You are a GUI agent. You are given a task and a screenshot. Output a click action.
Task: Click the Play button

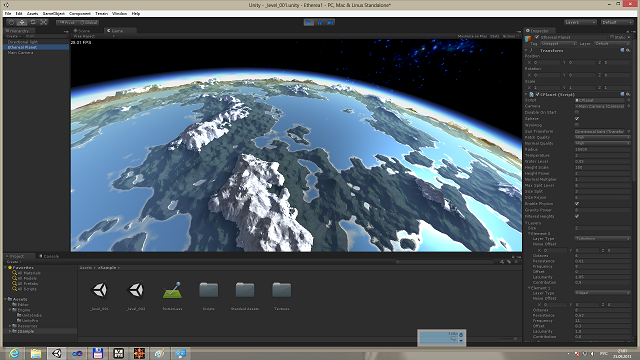tap(309, 22)
